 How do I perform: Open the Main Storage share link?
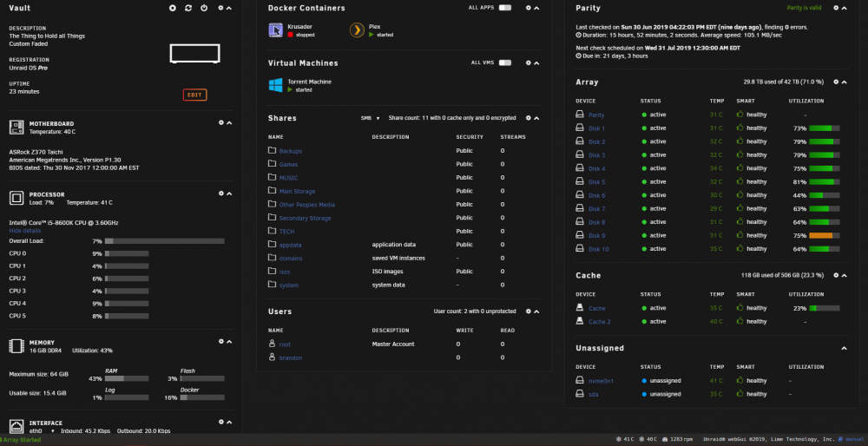297,192
